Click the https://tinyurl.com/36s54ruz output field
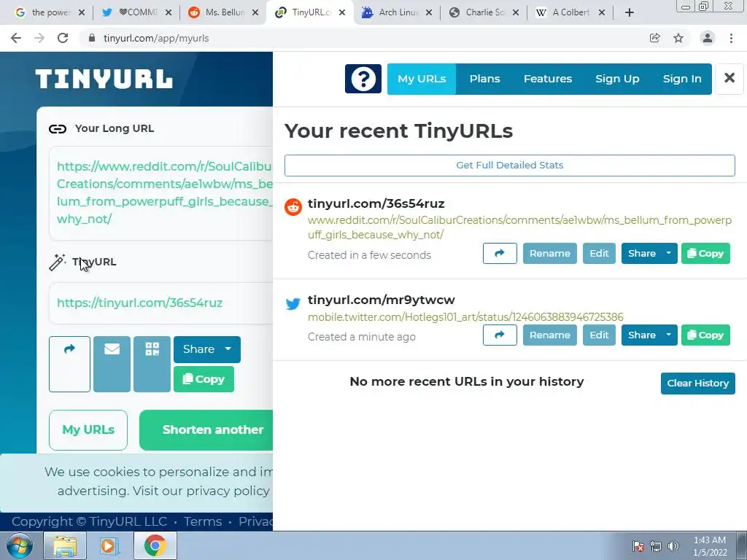The width and height of the screenshot is (747, 560). click(x=161, y=303)
